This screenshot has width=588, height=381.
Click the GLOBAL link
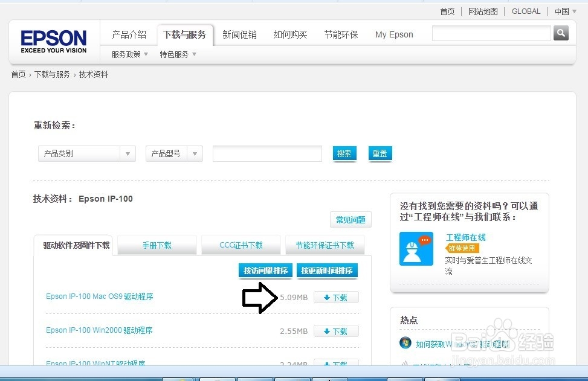tap(526, 11)
